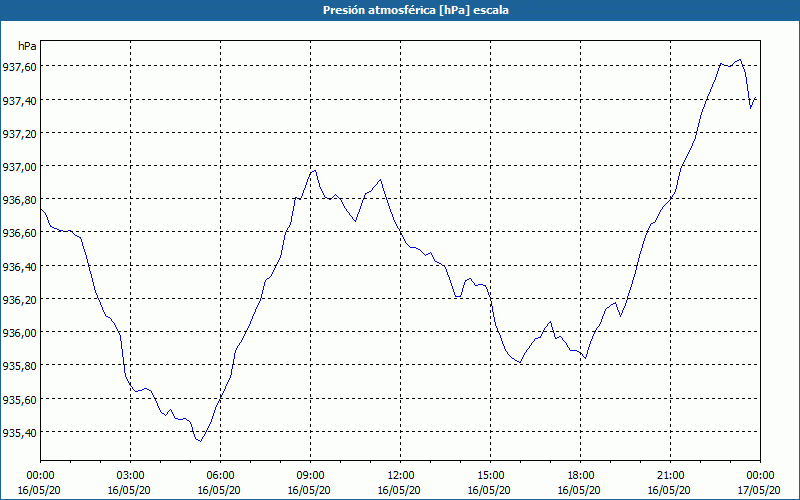The width and height of the screenshot is (800, 500).
Task: Click the 'hPa' unit label
Action: click(27, 46)
